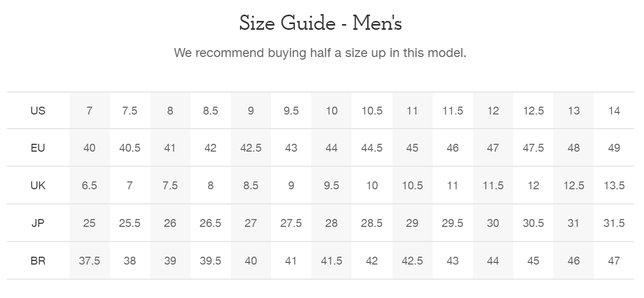
Task: Click the US row header label
Action: [x=38, y=110]
